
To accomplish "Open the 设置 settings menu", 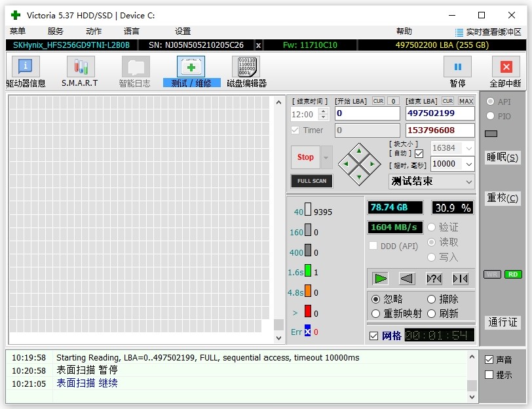I will (x=183, y=31).
